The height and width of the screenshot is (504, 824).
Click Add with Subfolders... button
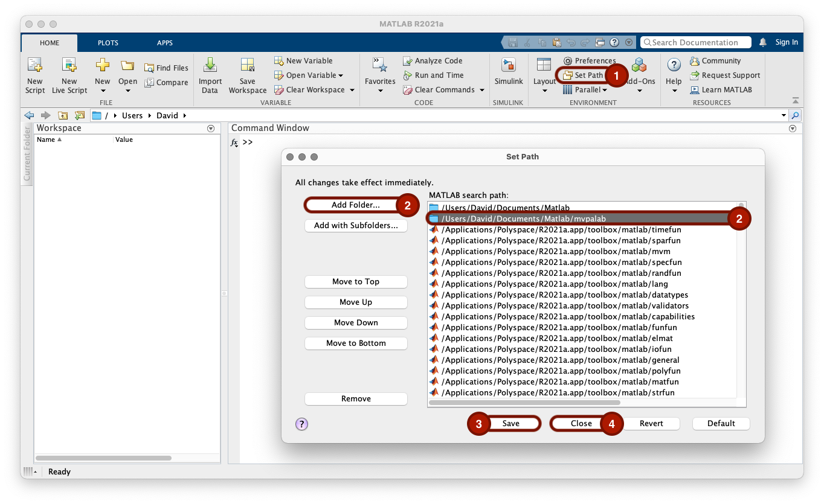(356, 226)
